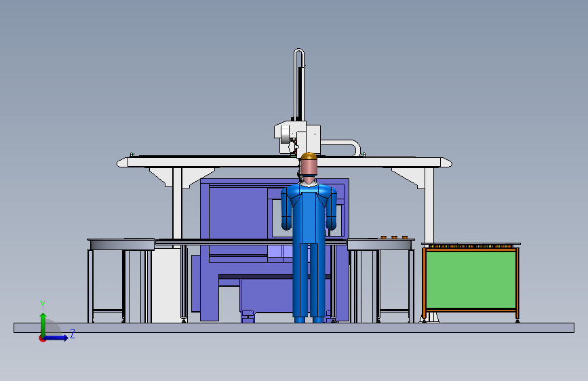Click the blue Z axis arrow of the triad
Screen dimensions: 588x381
(x=56, y=338)
